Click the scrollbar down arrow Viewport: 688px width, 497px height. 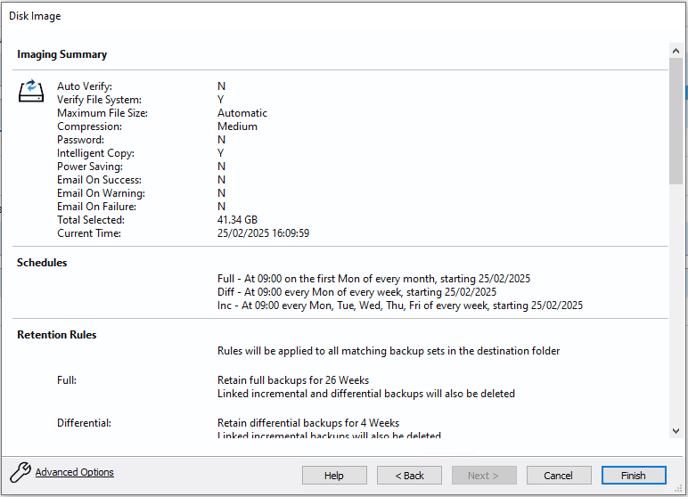click(x=676, y=431)
